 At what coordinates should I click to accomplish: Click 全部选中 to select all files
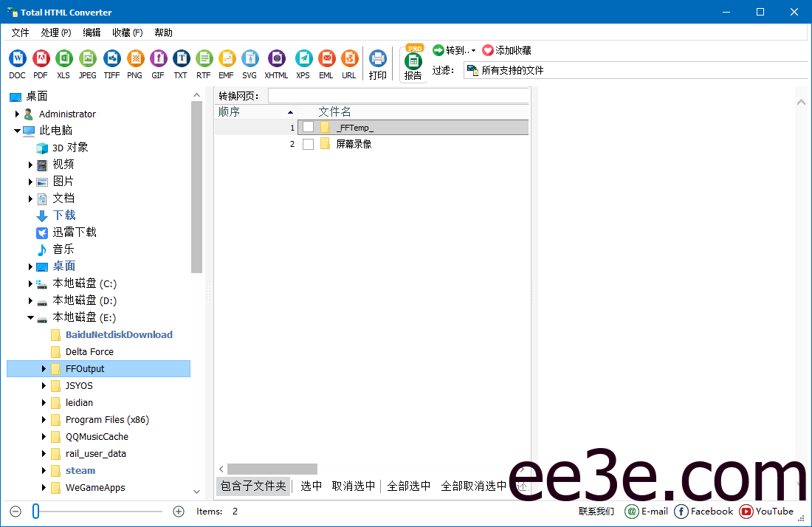point(408,486)
